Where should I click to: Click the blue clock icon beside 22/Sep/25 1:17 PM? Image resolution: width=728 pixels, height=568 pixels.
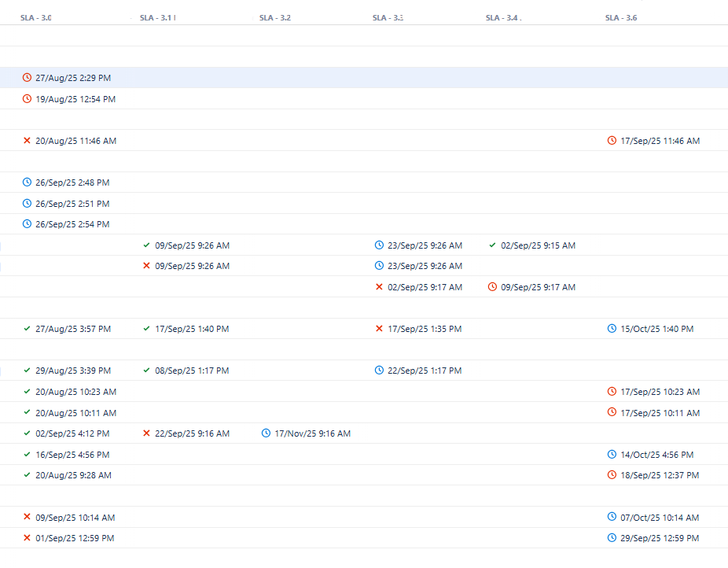pos(379,371)
